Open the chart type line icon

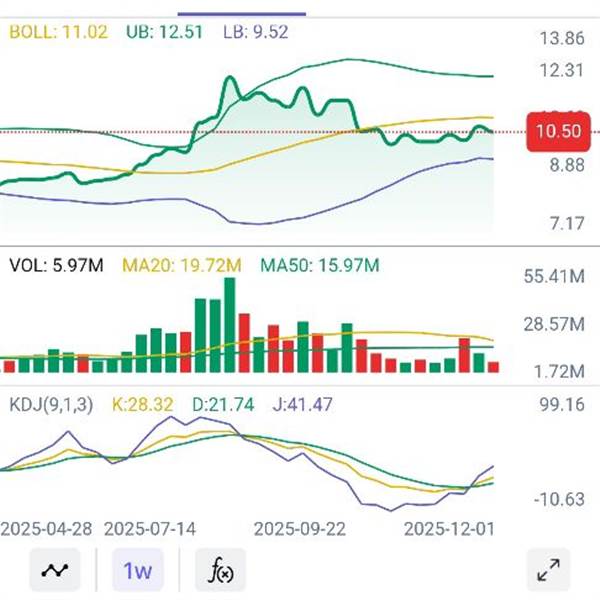(57, 571)
